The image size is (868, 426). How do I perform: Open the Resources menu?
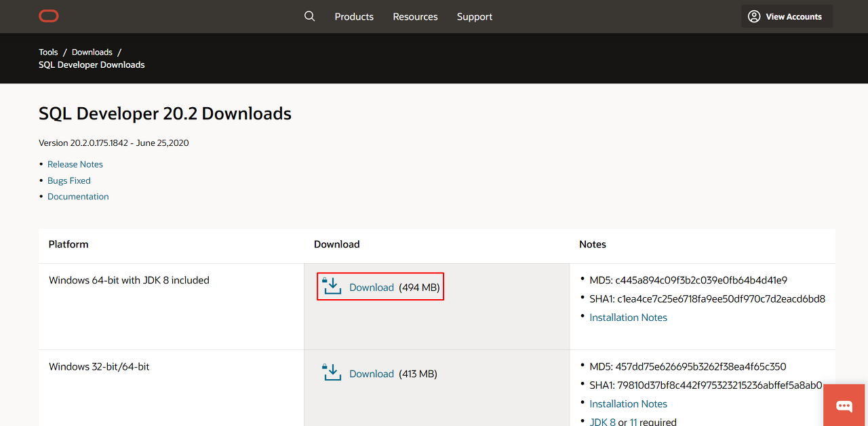click(x=415, y=16)
